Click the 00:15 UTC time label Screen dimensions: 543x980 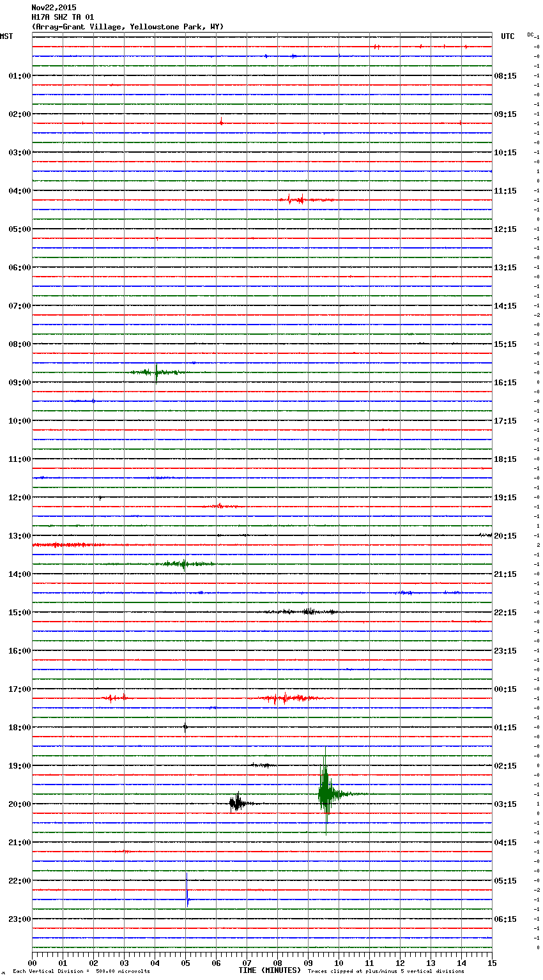pyautogui.click(x=505, y=689)
